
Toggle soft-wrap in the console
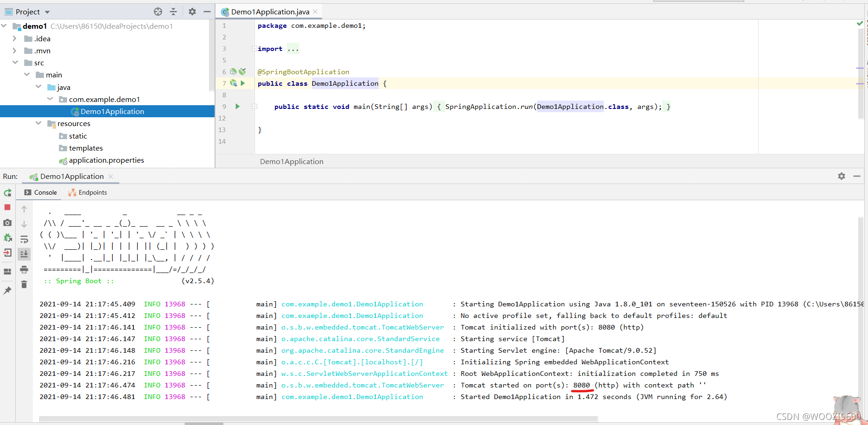pos(24,239)
